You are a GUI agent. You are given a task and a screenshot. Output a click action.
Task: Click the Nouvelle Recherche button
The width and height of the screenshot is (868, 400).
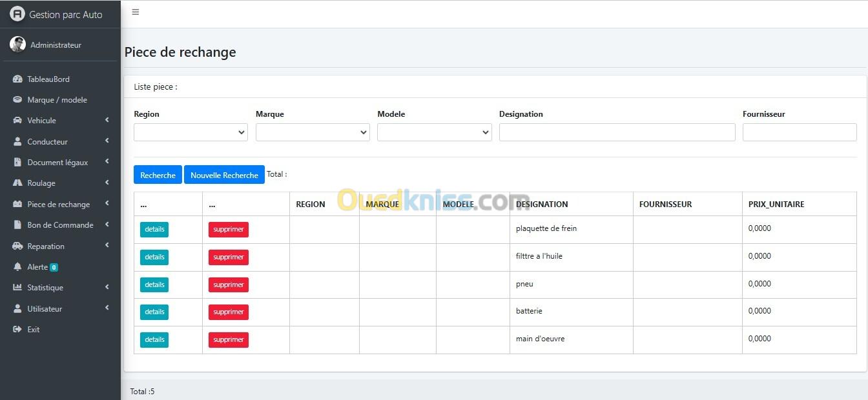click(x=224, y=175)
